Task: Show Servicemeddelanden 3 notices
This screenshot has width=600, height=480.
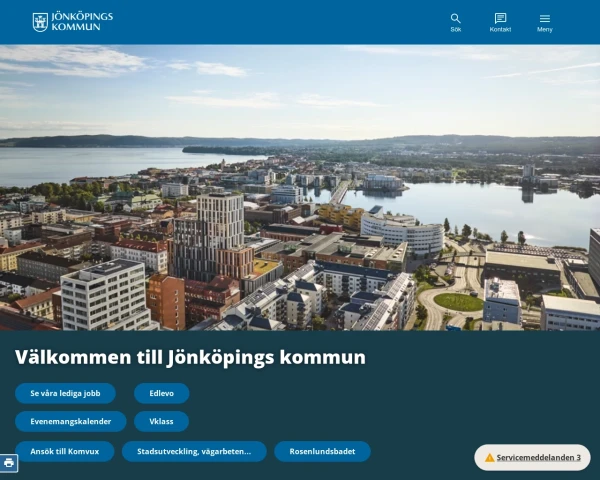Action: tap(532, 457)
